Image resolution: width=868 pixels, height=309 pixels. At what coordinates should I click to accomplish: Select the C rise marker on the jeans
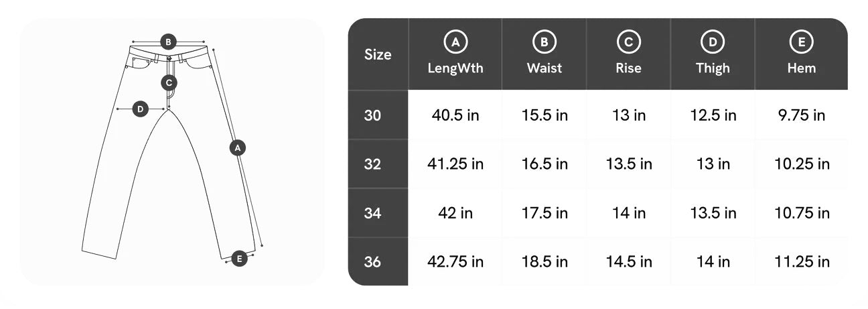point(169,82)
